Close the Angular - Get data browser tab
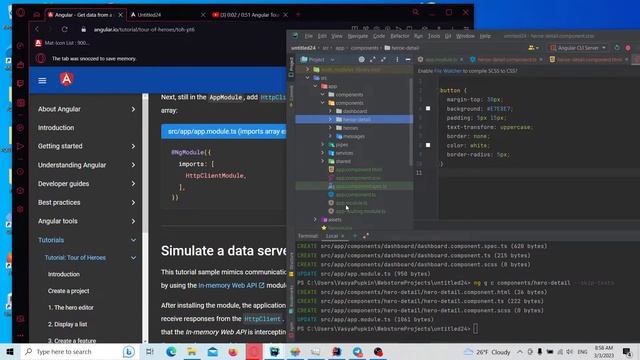 click(x=120, y=15)
